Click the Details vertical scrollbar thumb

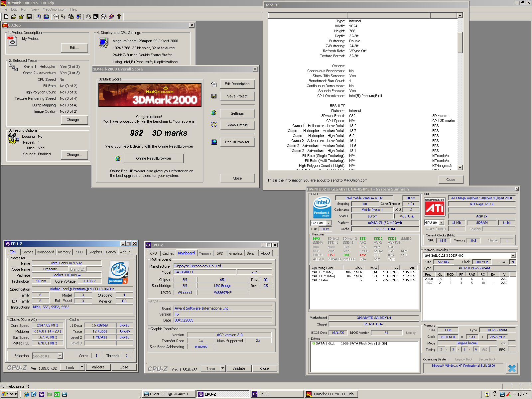tap(460, 42)
